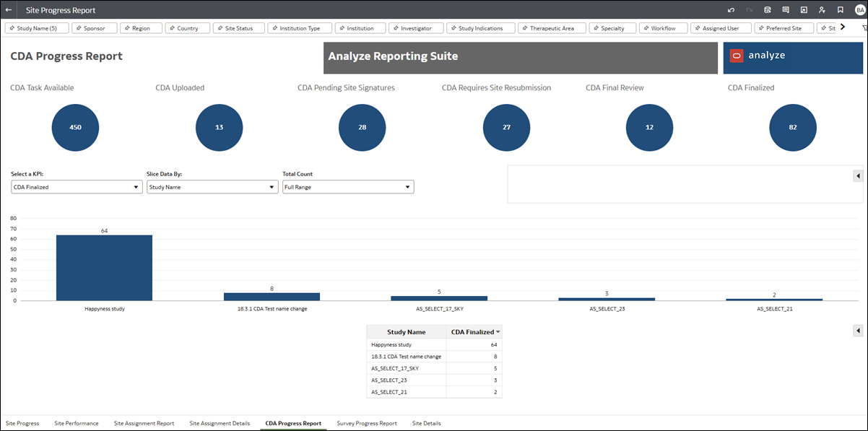
Task: Select the CDA Progress Report tab
Action: pyautogui.click(x=293, y=423)
